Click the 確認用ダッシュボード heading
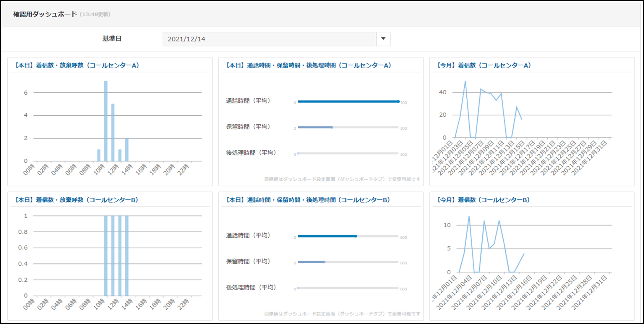Viewport: 644px width, 324px height. pyautogui.click(x=45, y=14)
